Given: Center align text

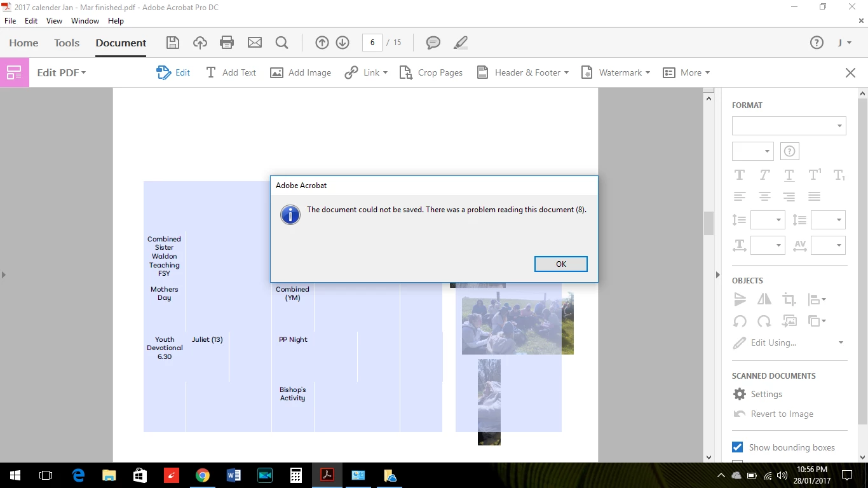Looking at the screenshot, I should tap(764, 196).
